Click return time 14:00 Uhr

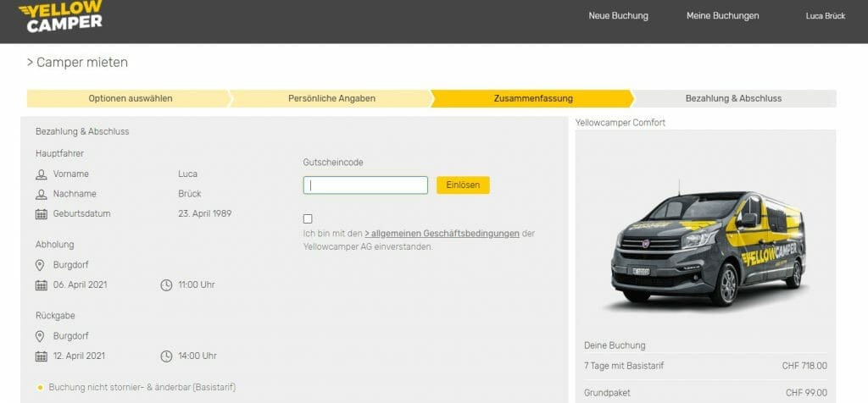(x=197, y=356)
